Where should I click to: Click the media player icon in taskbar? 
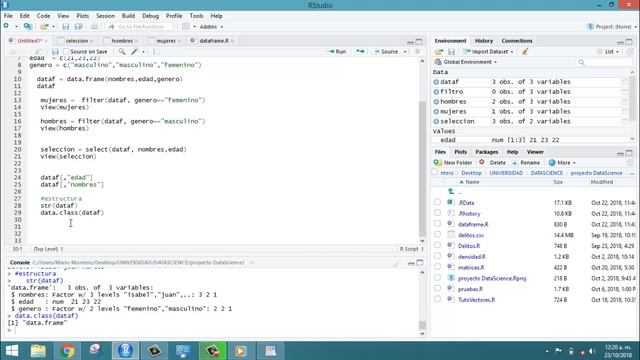241,351
